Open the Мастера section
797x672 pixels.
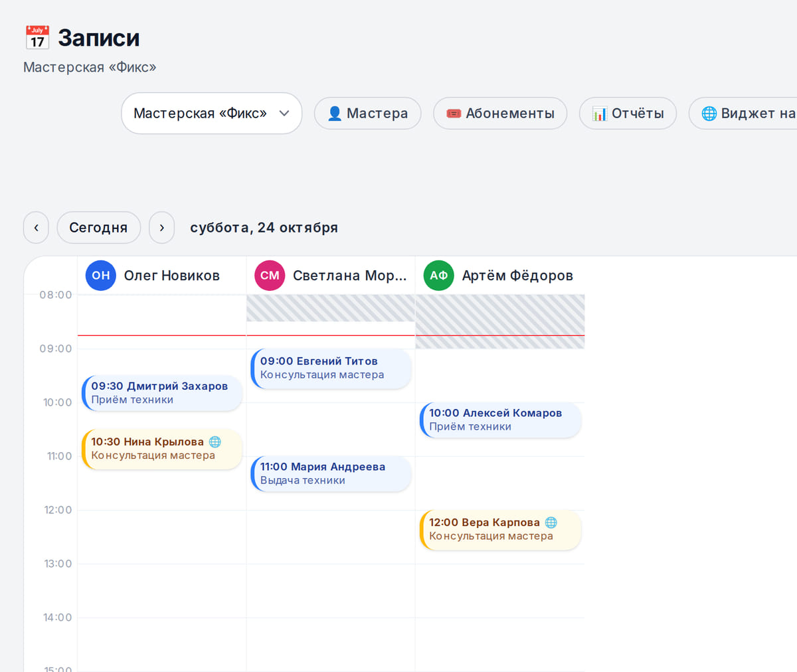367,114
